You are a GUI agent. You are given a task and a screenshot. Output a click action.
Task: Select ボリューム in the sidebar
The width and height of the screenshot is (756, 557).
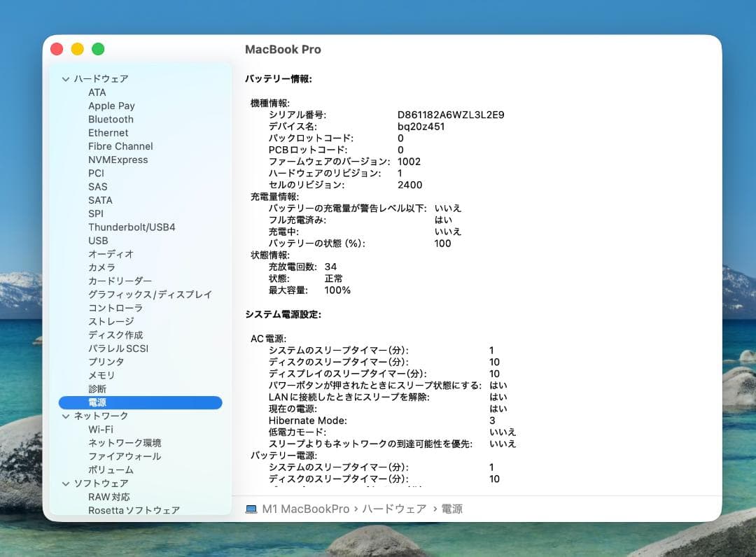[x=111, y=470]
